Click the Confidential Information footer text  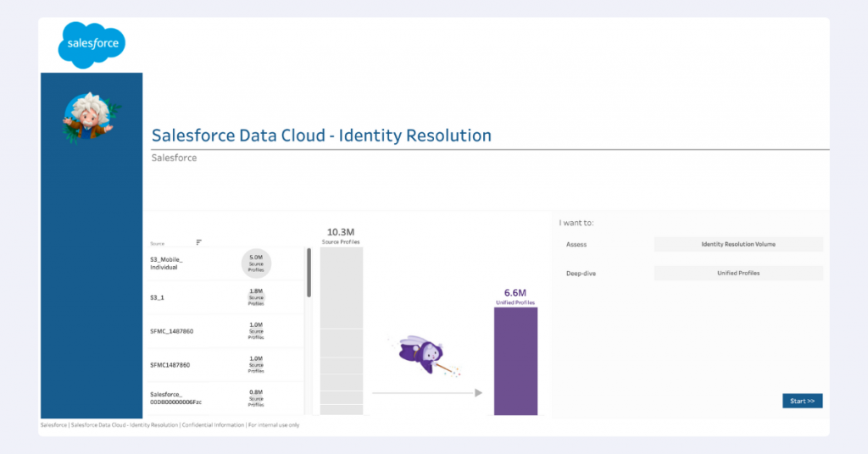(213, 425)
